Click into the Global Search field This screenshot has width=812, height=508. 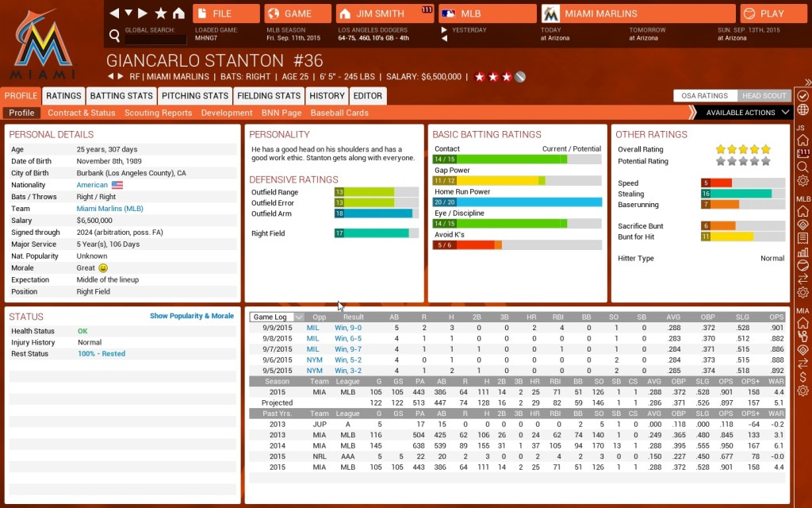tap(155, 39)
